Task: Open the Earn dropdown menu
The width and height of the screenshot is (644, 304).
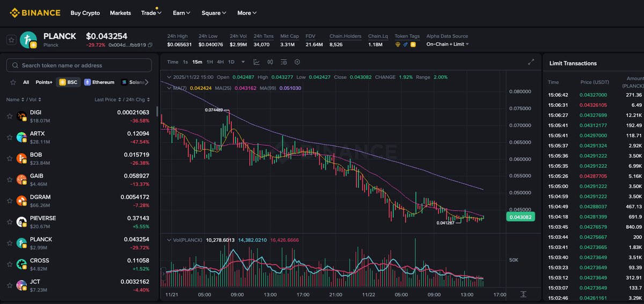Action: [x=181, y=12]
